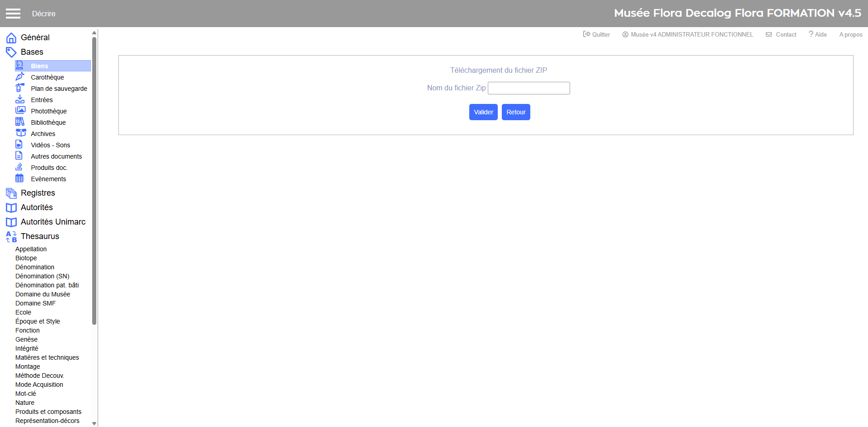Collapse the Bases section
The width and height of the screenshot is (868, 427).
[x=32, y=52]
